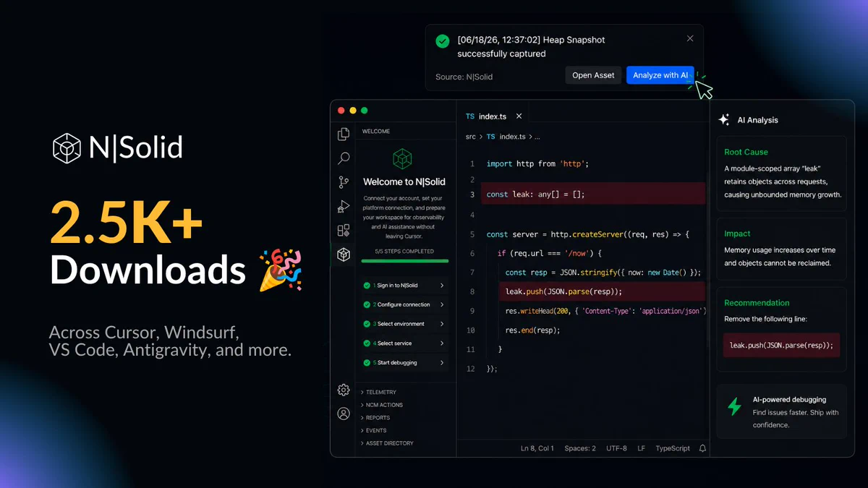Select the N|Solid cube icon in activity bar
The width and height of the screenshot is (868, 488).
click(x=344, y=254)
